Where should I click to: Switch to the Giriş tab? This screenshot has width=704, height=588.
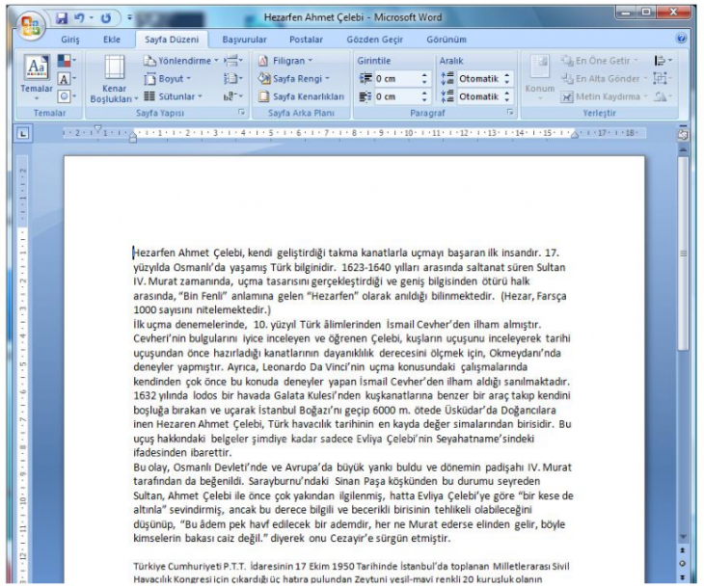[x=70, y=40]
